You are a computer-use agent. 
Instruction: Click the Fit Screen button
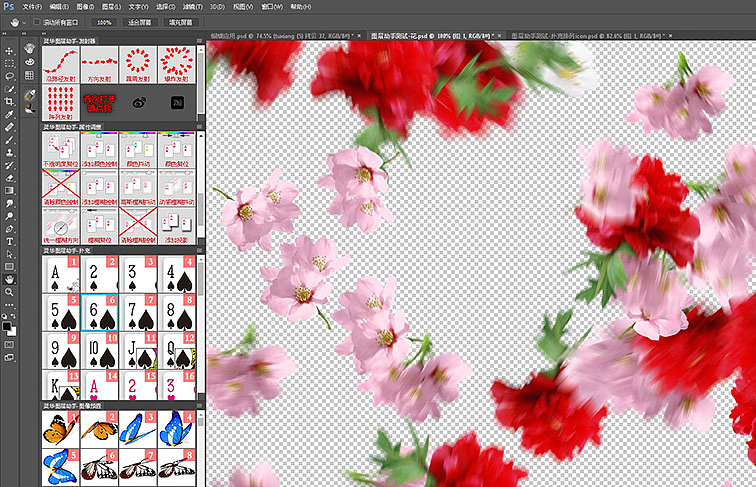tap(139, 22)
